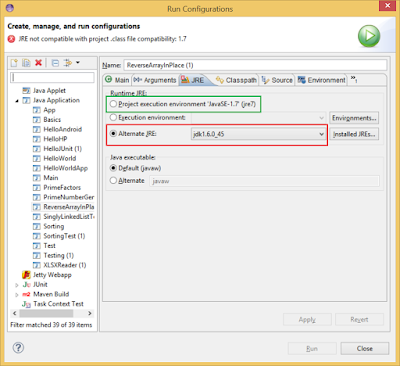Screen dimensions: 400x366
Task: Choose HelloJUnit (1) configuration
Action: [63, 149]
